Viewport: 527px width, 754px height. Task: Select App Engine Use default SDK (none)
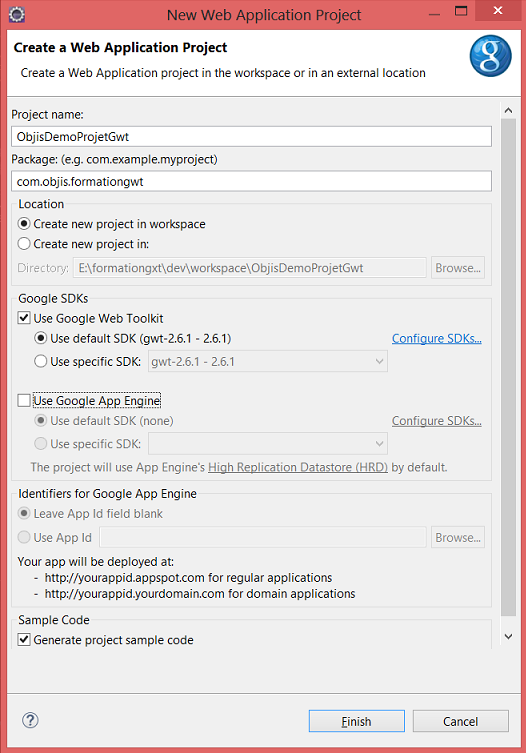[41, 421]
